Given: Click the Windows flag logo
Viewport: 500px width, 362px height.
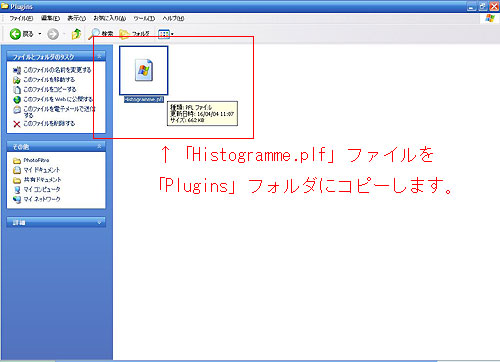Looking at the screenshot, I should click(490, 18).
